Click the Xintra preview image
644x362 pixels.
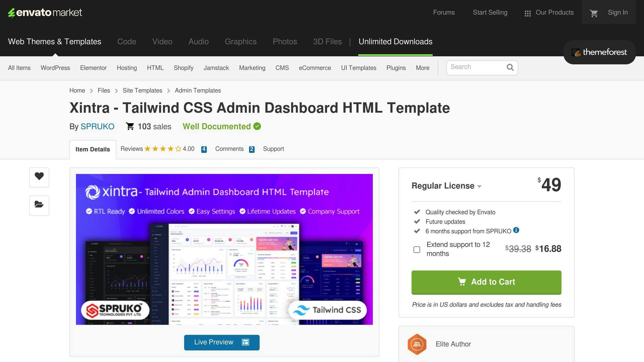[224, 249]
